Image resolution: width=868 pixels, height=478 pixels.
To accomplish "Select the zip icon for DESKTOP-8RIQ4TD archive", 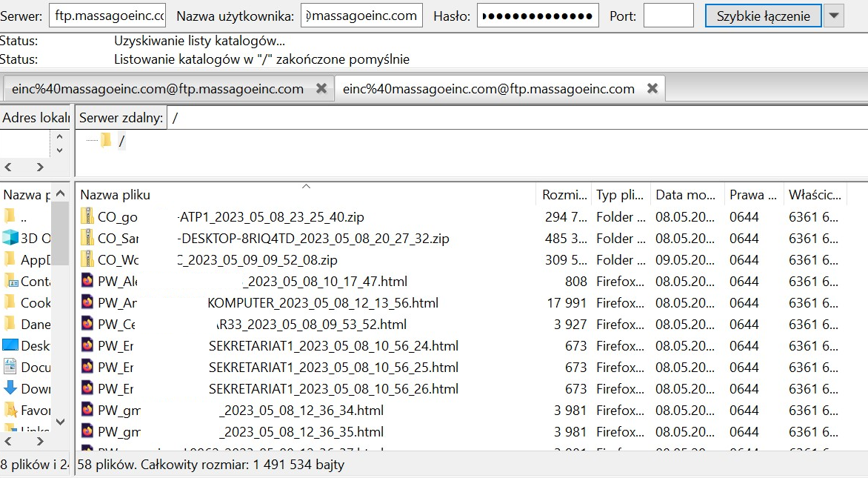I will click(87, 238).
